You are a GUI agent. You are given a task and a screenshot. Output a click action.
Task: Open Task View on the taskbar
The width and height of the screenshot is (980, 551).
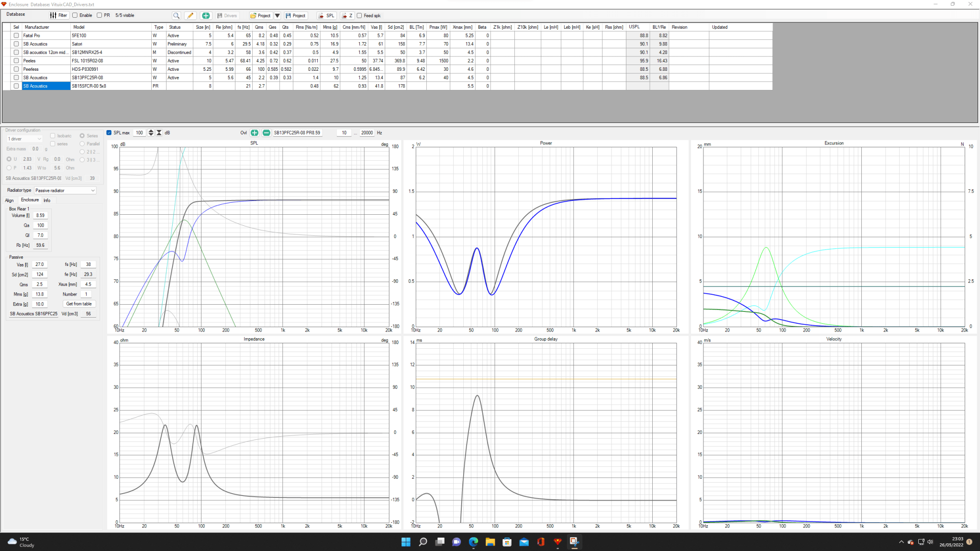click(x=440, y=541)
